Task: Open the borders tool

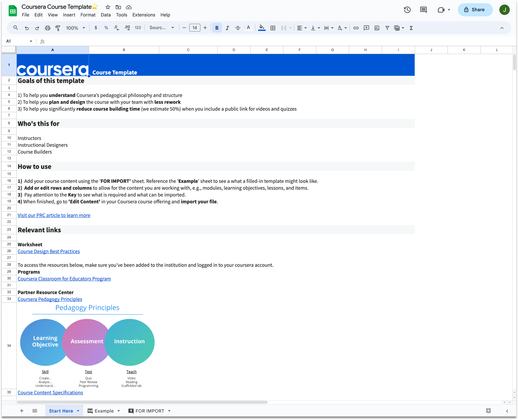Action: (273, 28)
